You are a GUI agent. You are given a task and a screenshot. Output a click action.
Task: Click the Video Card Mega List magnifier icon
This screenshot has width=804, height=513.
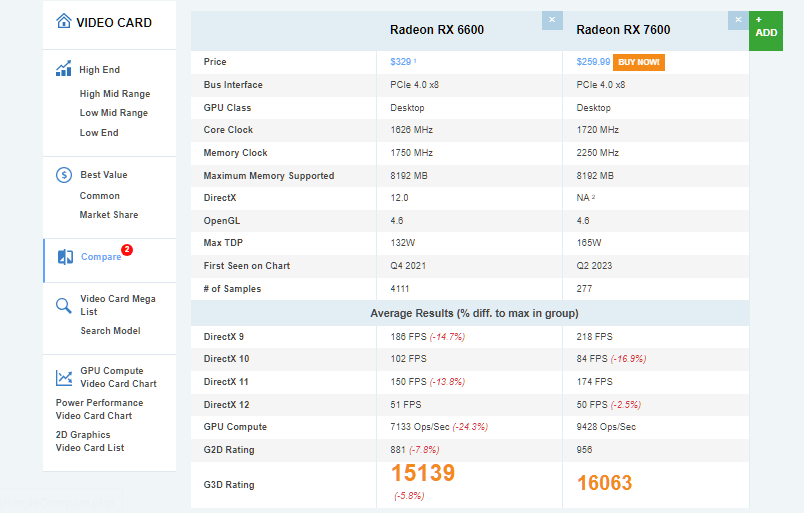(x=64, y=305)
